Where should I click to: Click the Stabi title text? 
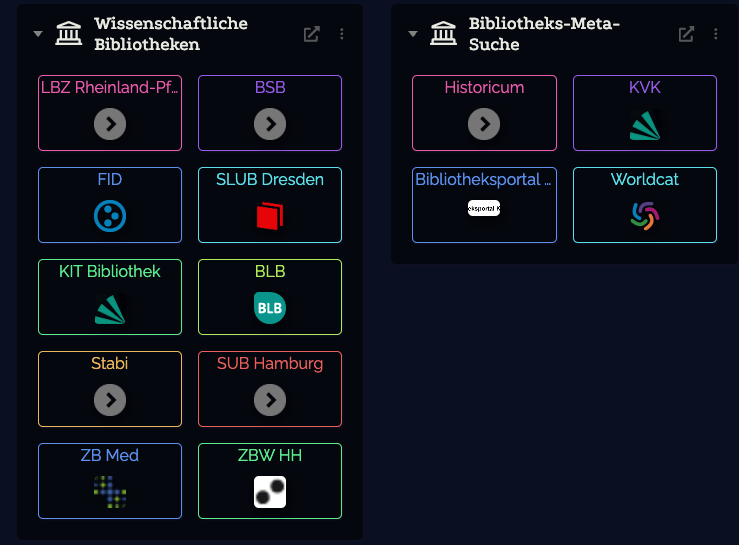tap(110, 363)
